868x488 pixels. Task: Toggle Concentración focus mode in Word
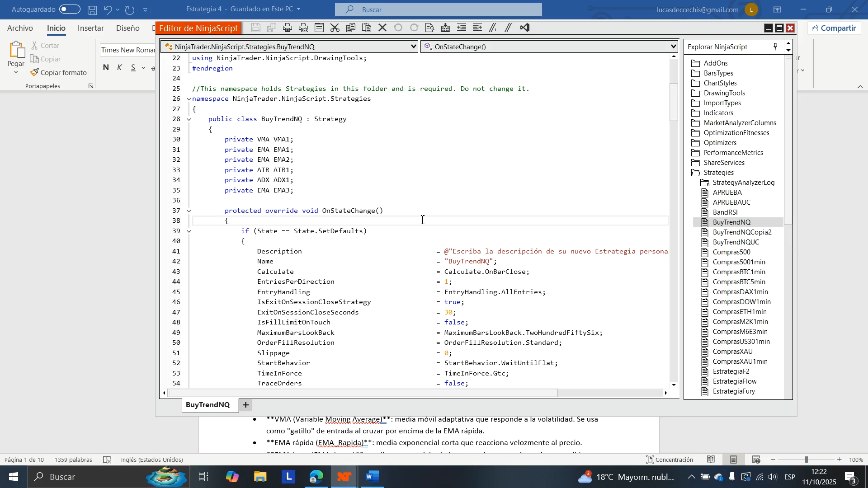coord(670,460)
